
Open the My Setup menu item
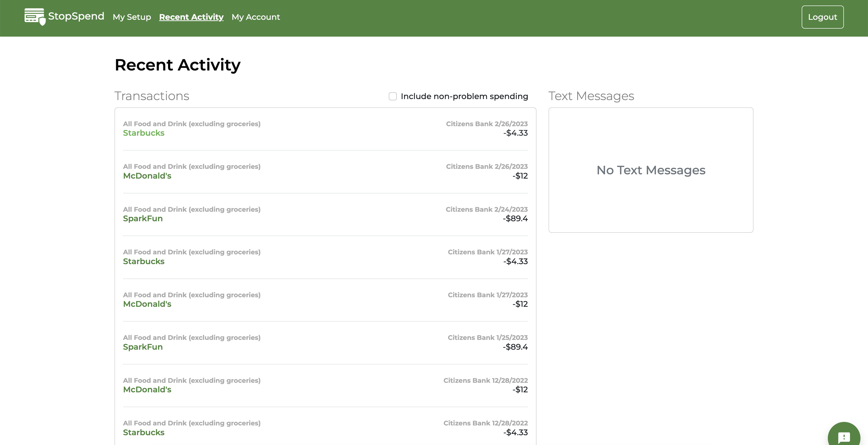click(x=132, y=17)
